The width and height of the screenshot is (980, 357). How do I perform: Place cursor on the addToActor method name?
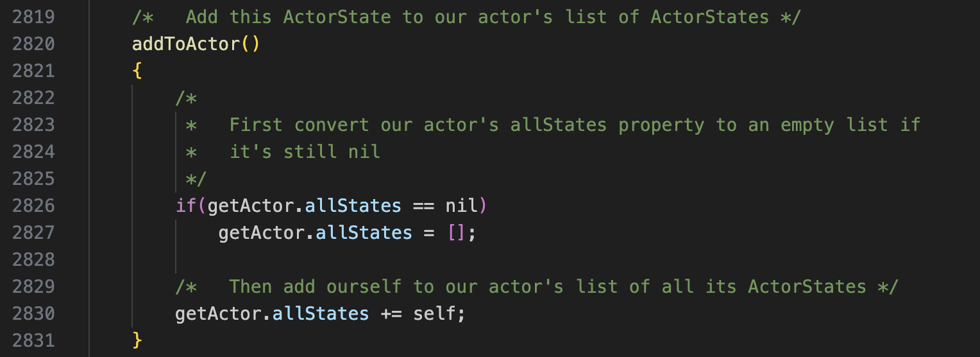pos(185,44)
